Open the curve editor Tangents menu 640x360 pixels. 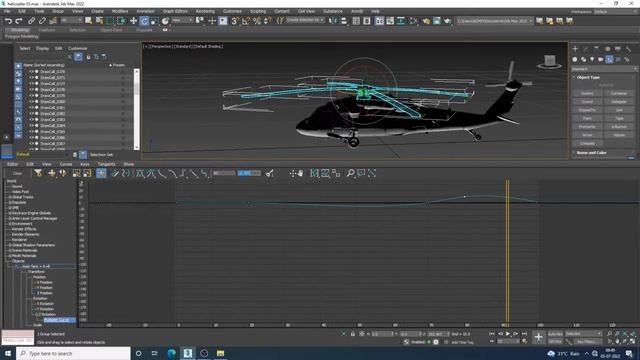coord(106,164)
